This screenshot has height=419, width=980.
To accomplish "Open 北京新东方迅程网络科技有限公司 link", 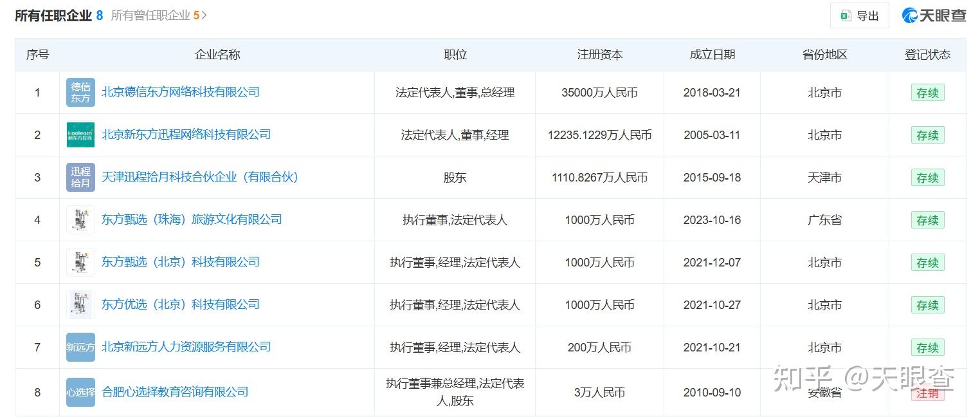I will click(x=186, y=135).
